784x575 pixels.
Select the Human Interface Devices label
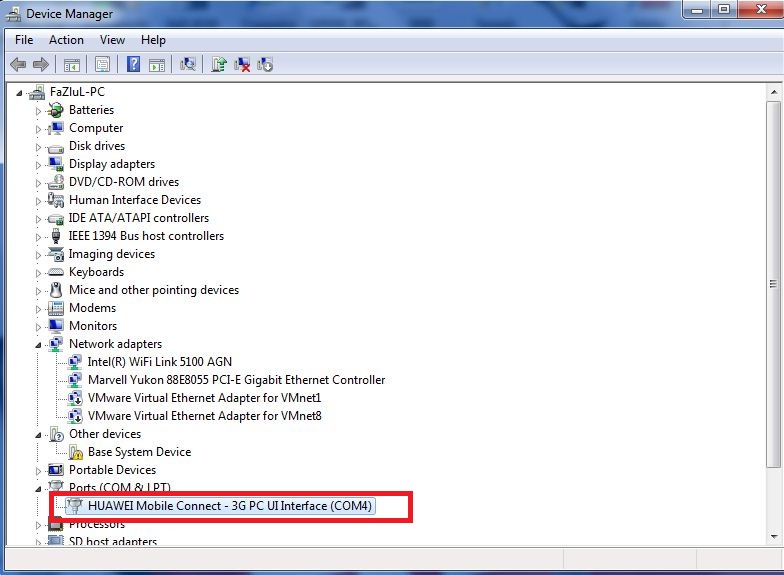pyautogui.click(x=135, y=200)
